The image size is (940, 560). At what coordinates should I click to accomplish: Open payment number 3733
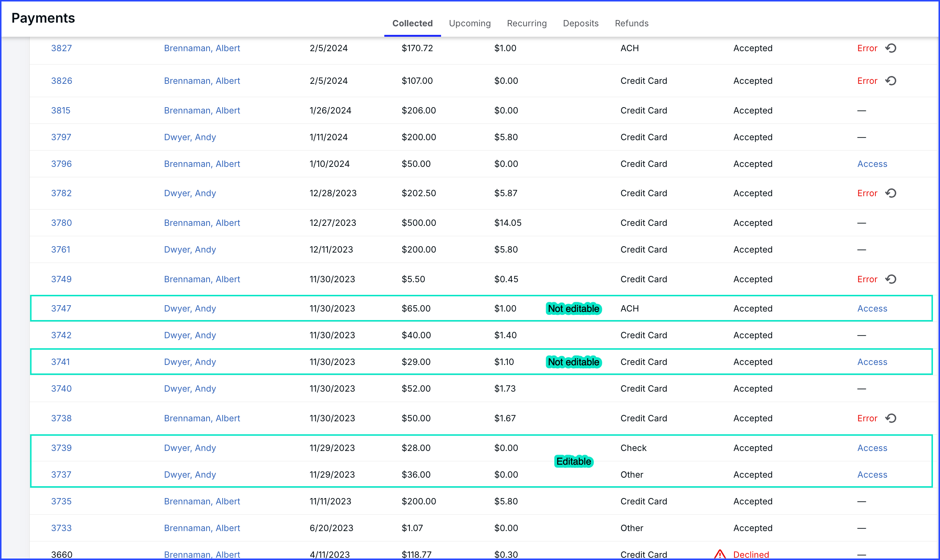click(62, 528)
